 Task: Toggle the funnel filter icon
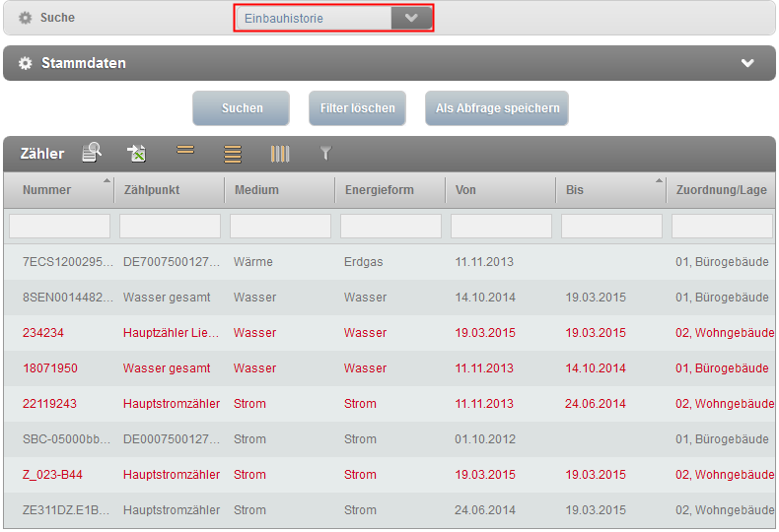pyautogui.click(x=326, y=153)
